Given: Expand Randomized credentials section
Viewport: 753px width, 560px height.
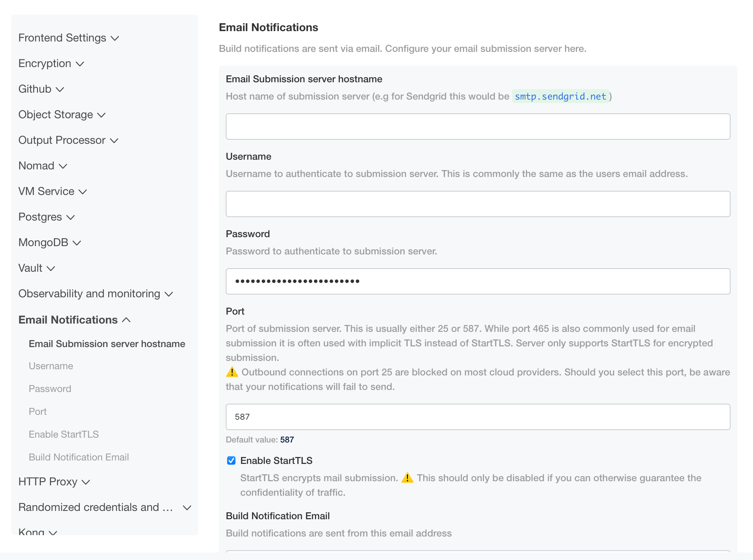Looking at the screenshot, I should [x=105, y=507].
